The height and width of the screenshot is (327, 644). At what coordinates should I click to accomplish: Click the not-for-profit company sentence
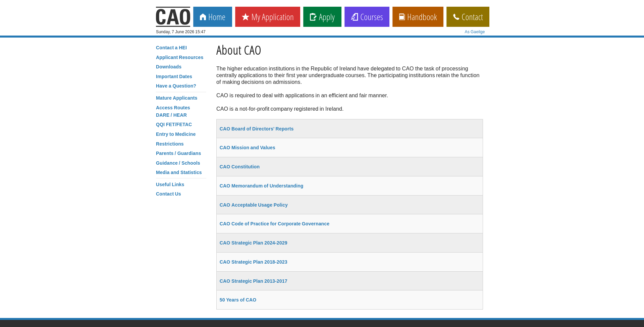pyautogui.click(x=280, y=109)
